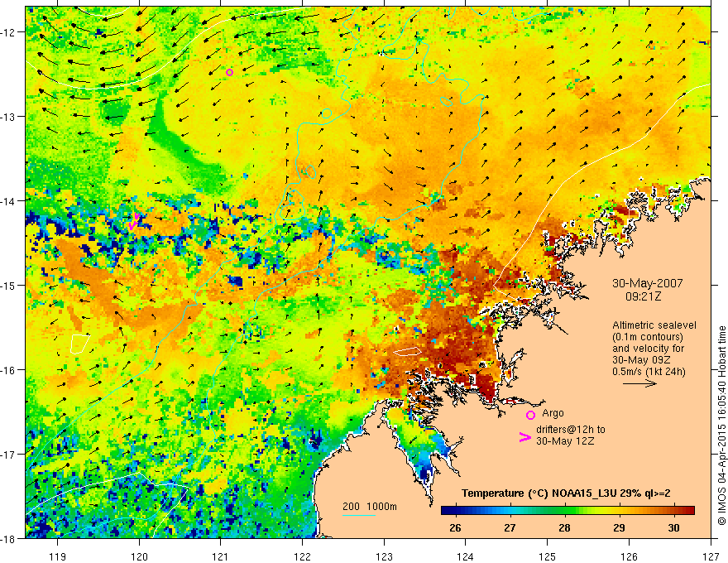Click the longitude axis label 120
Viewport: 728px width, 563px height.
[x=139, y=556]
